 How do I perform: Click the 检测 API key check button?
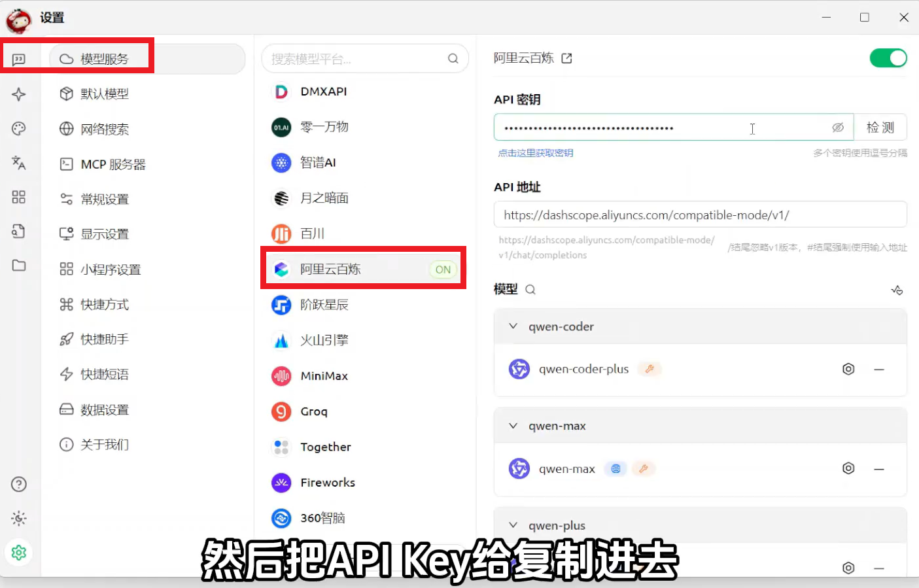coord(880,128)
